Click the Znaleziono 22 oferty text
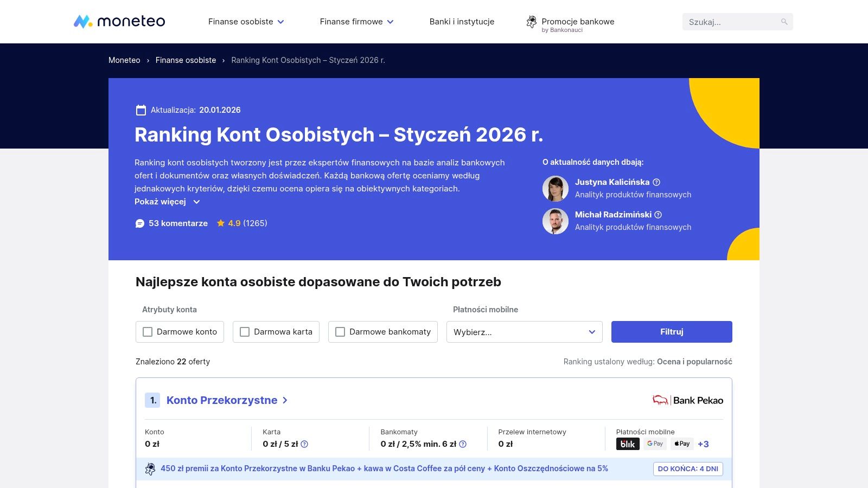 [x=173, y=362]
